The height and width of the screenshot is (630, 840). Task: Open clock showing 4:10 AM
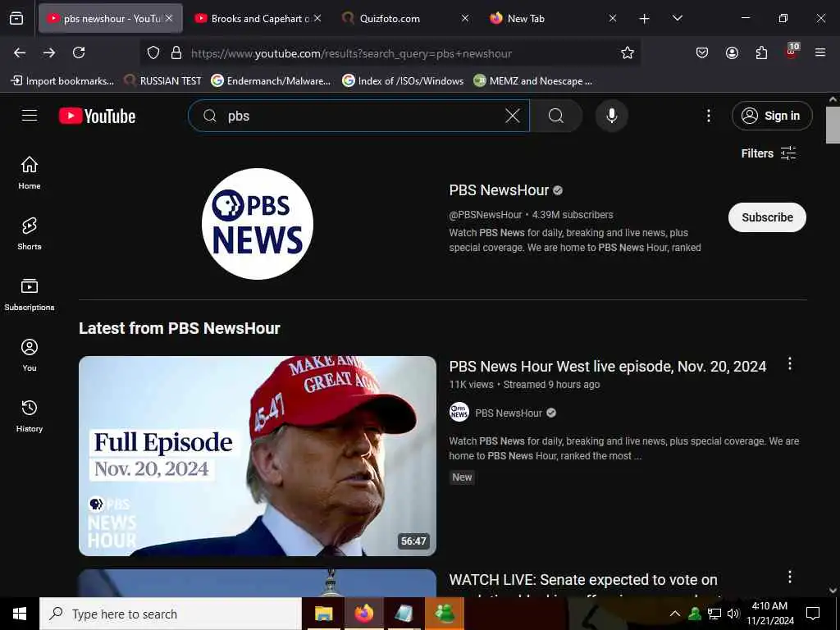coord(770,614)
